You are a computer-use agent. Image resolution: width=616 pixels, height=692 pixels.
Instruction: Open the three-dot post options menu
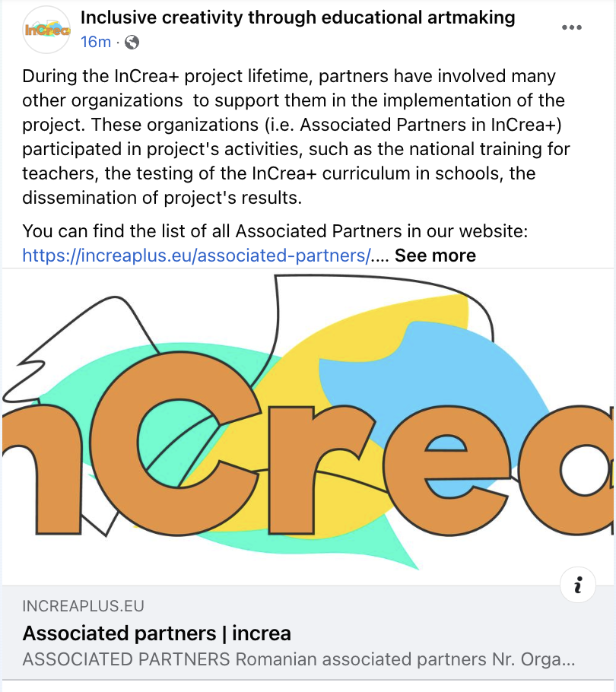click(x=571, y=27)
